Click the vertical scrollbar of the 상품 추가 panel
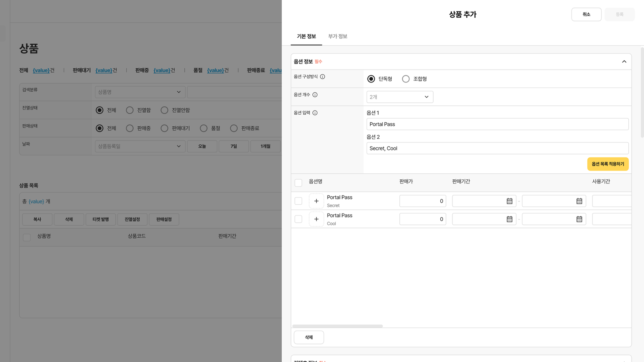This screenshot has width=644, height=362. [642, 93]
